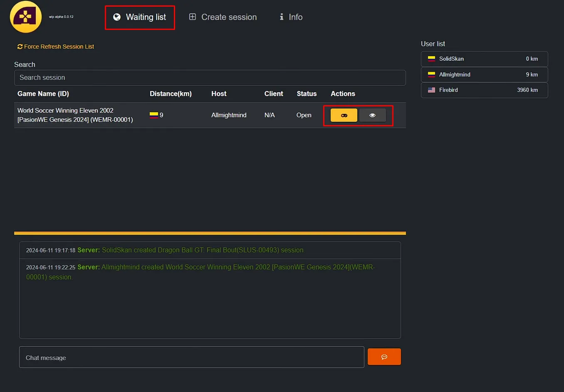This screenshot has height=392, width=564.
Task: Focus the Chat message text box
Action: 192,357
